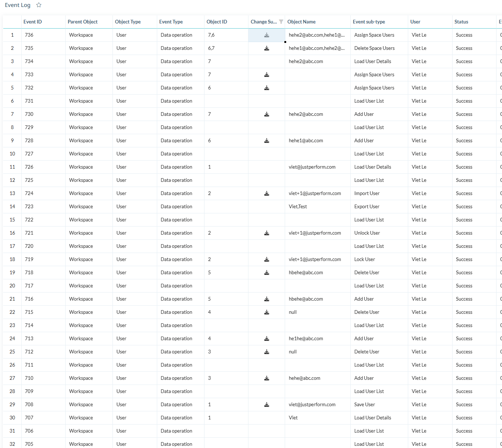Select row number 21 link
Screen dimensions: 502x448
click(12, 299)
